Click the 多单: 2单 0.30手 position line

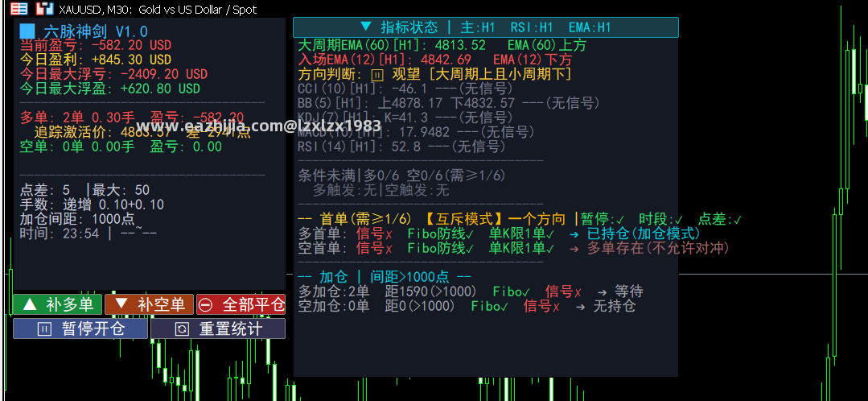(x=132, y=118)
